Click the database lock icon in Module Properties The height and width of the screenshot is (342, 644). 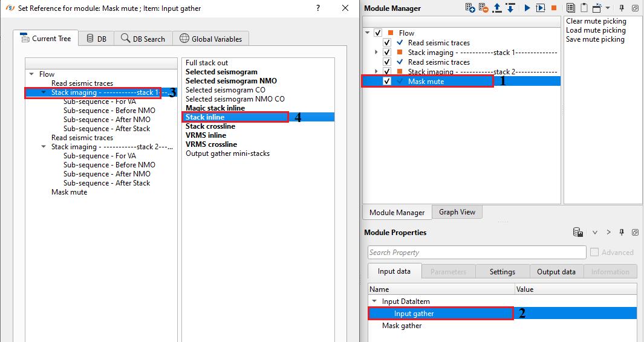[578, 233]
